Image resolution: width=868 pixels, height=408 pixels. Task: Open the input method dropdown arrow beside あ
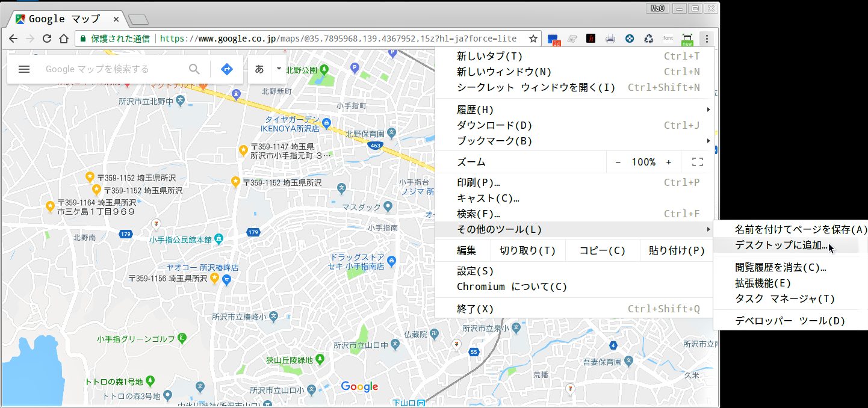click(x=279, y=69)
